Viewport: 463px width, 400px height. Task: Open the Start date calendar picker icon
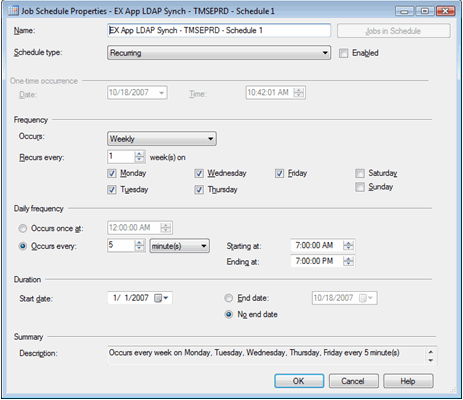click(x=162, y=298)
